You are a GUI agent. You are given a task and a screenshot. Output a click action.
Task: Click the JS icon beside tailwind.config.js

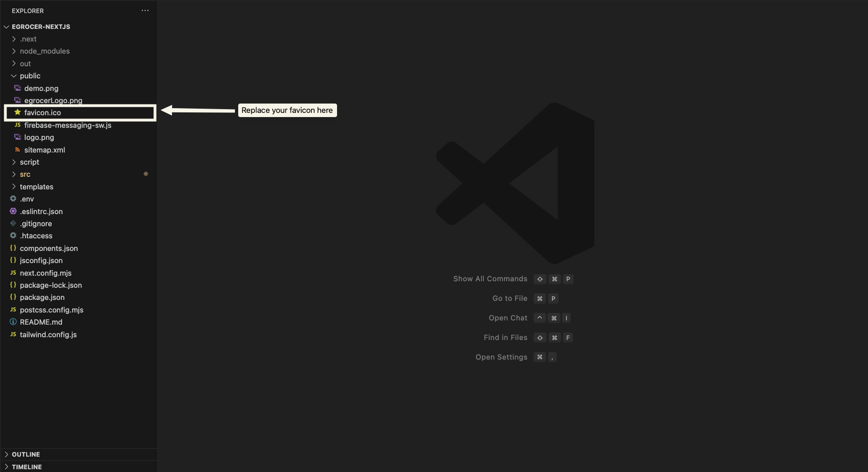coord(13,334)
